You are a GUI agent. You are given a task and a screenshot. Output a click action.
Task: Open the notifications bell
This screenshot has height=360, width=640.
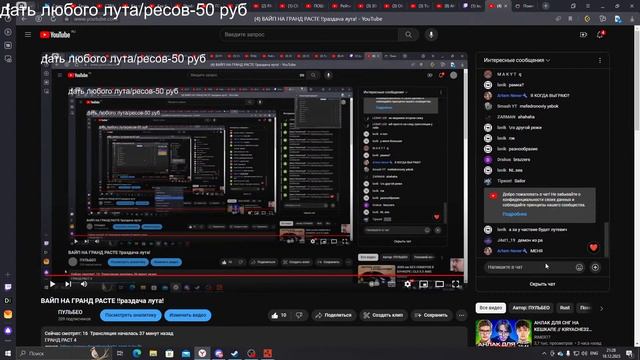click(600, 35)
